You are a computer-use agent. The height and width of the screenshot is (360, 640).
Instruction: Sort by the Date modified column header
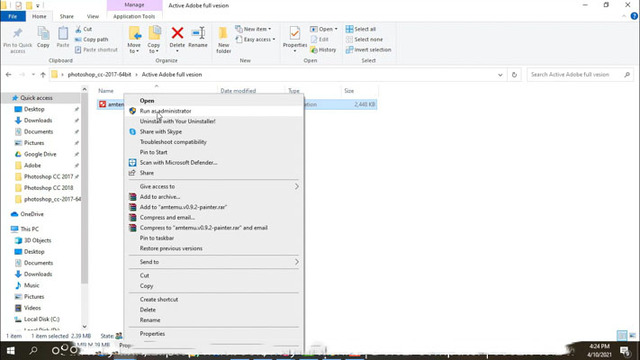[238, 91]
